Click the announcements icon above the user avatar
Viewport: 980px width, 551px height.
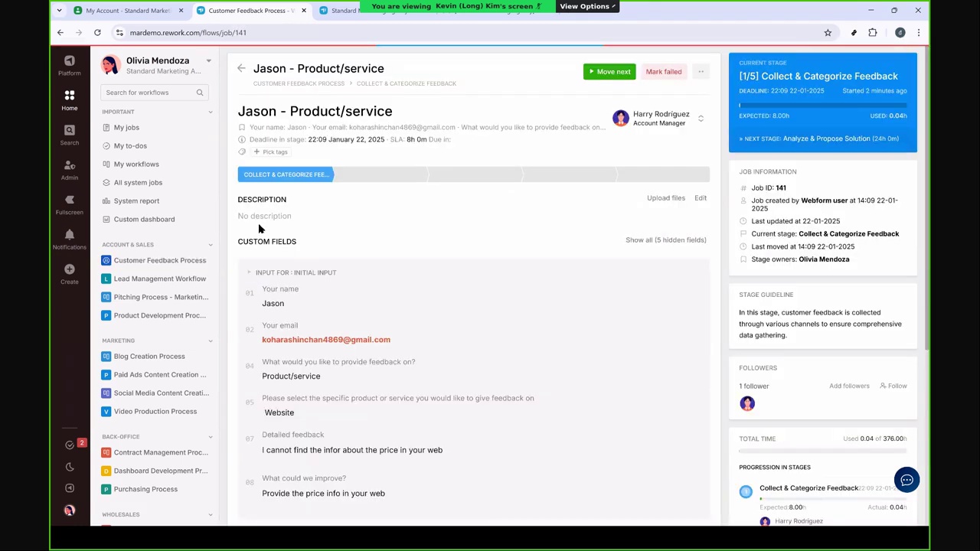(x=70, y=488)
